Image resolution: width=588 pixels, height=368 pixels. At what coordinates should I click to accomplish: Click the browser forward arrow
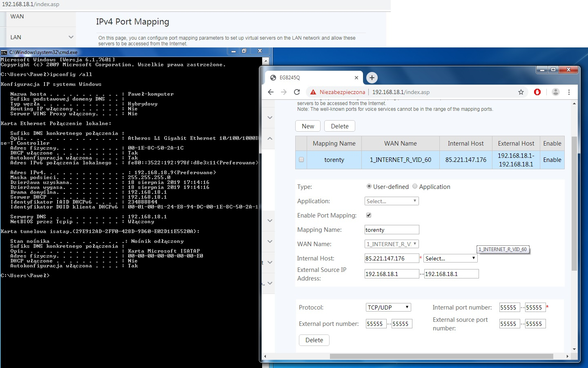pyautogui.click(x=284, y=92)
